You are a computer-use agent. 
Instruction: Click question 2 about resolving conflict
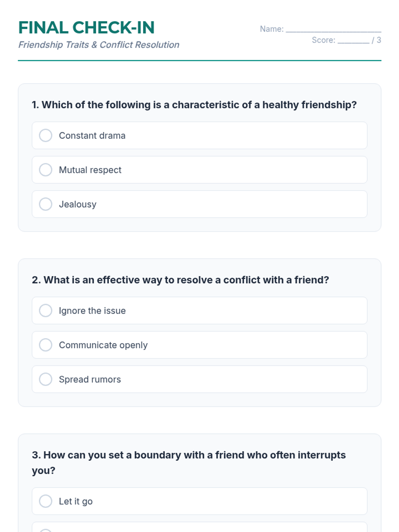point(180,280)
